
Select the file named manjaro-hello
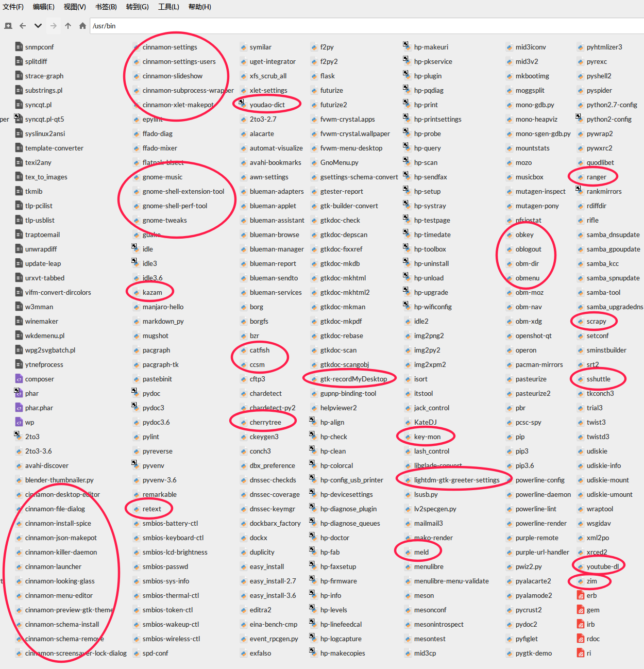pyautogui.click(x=163, y=307)
